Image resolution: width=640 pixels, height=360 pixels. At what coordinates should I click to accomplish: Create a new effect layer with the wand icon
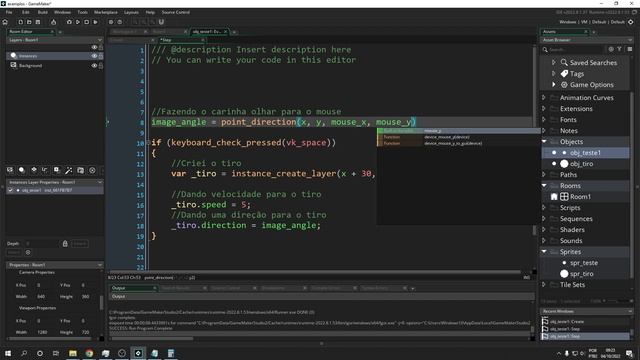(69, 170)
